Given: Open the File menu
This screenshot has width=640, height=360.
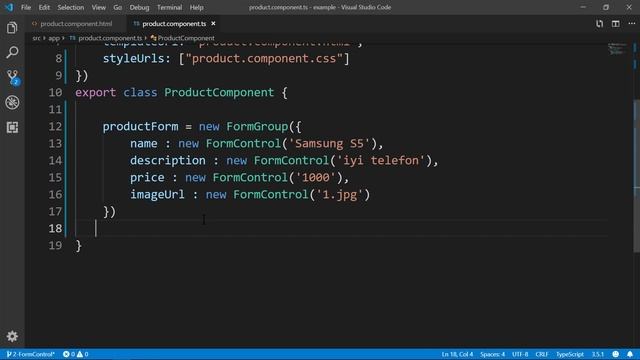Looking at the screenshot, I should click(x=26, y=7).
